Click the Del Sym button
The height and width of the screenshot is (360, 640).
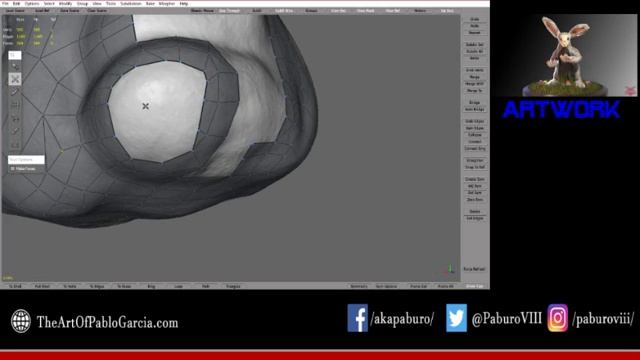coord(475,193)
